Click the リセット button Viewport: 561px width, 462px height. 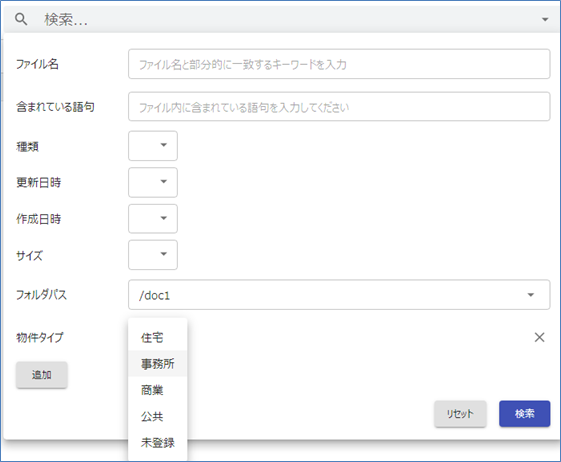(460, 414)
